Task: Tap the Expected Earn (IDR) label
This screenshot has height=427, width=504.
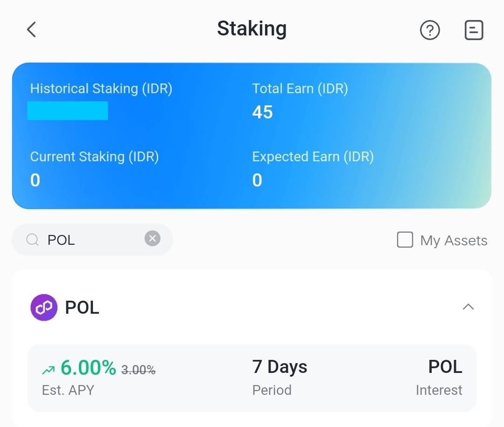Action: point(313,157)
